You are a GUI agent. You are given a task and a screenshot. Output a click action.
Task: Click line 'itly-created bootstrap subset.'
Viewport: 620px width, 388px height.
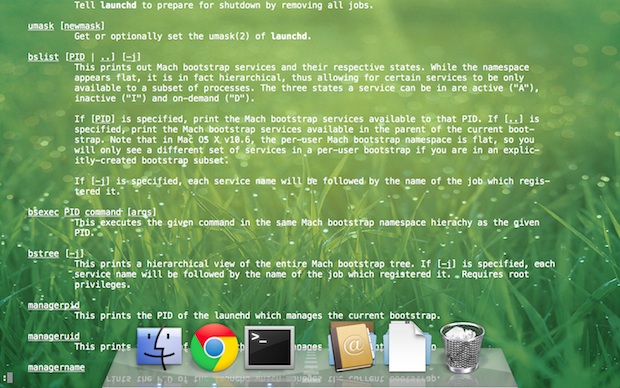[x=151, y=161]
